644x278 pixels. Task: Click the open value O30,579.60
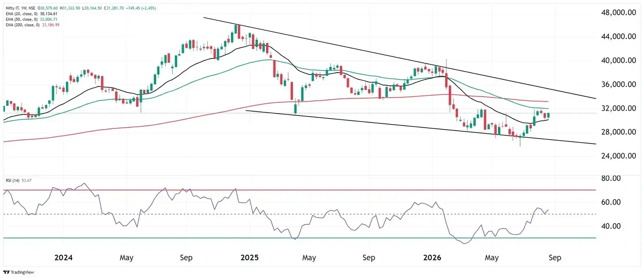pos(48,8)
